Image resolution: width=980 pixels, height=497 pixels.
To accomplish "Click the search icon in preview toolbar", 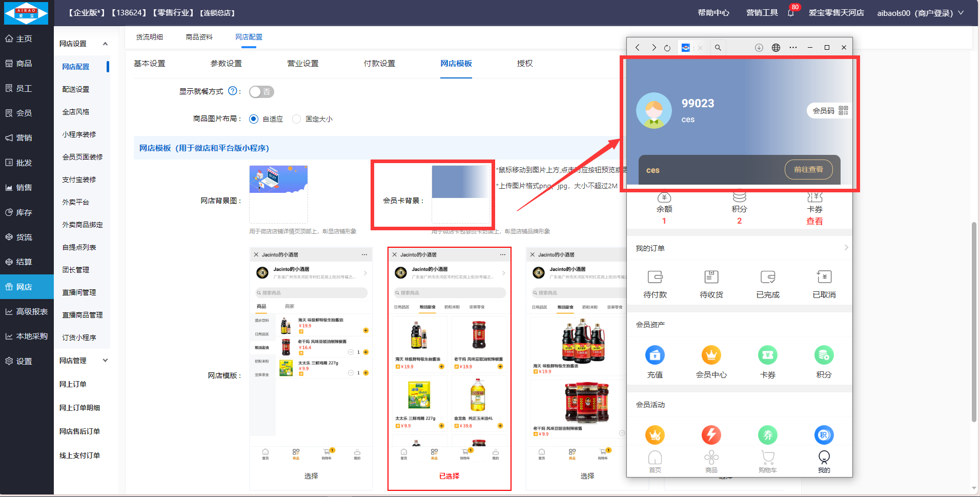I will click(x=718, y=48).
